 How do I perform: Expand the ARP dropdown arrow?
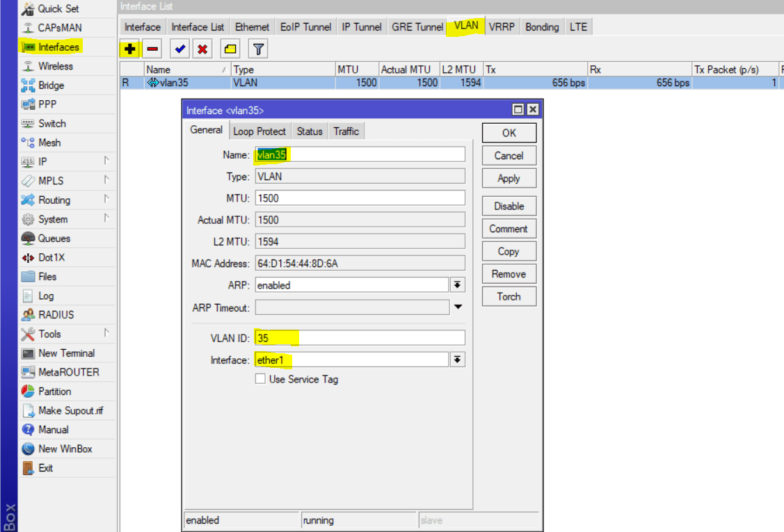[457, 284]
